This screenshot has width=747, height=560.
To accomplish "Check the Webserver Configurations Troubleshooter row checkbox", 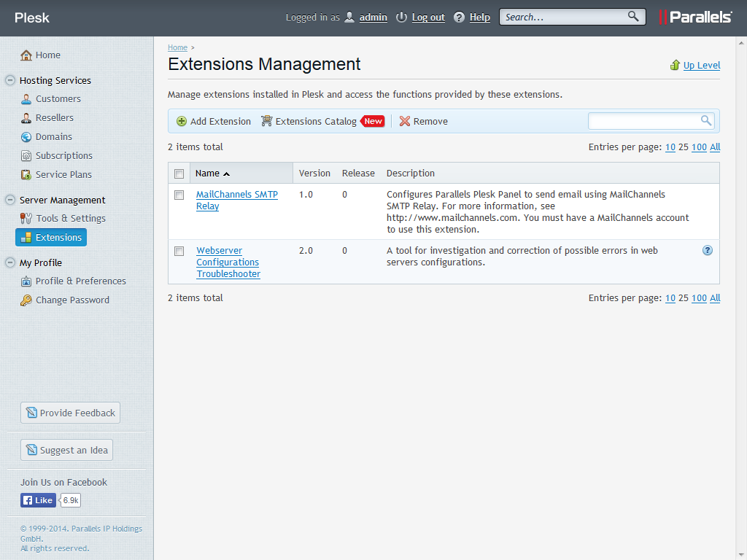I will coord(179,252).
